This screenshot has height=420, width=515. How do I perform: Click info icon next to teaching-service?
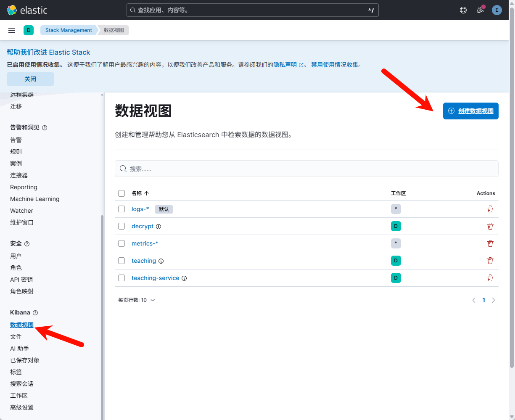pos(184,278)
